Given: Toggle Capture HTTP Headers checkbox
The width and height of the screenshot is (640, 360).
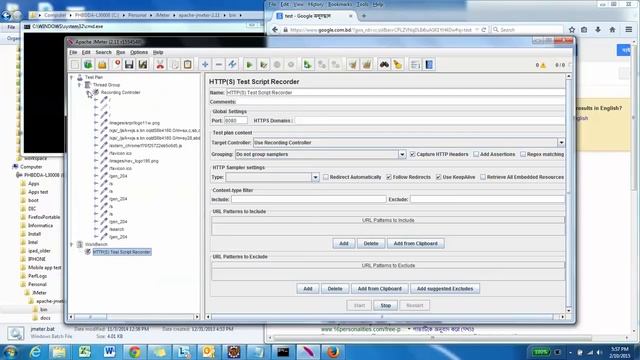Looking at the screenshot, I should click(x=412, y=154).
